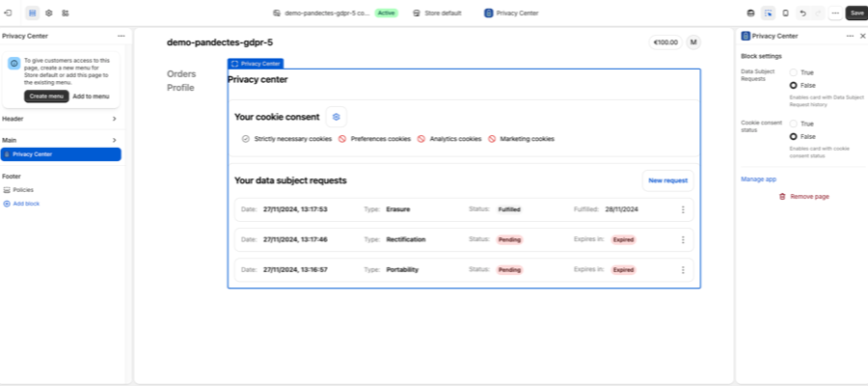Viewport: 868px width, 386px height.
Task: Click the Footer section label
Action: (12, 176)
